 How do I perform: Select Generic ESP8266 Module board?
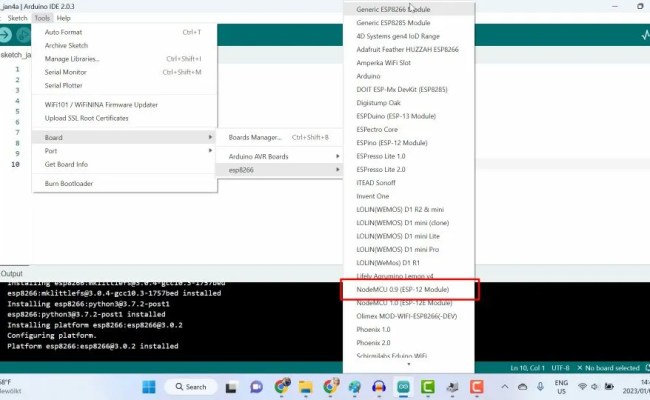[x=409, y=9]
